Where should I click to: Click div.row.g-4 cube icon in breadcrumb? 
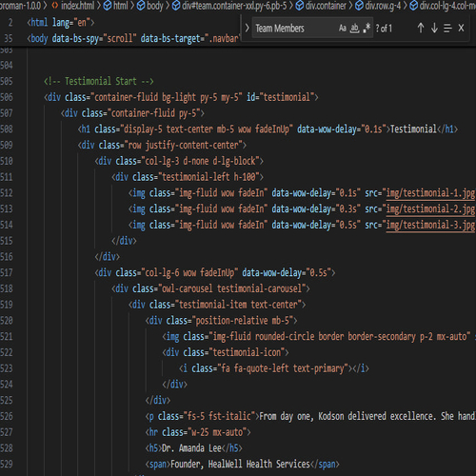pos(359,6)
